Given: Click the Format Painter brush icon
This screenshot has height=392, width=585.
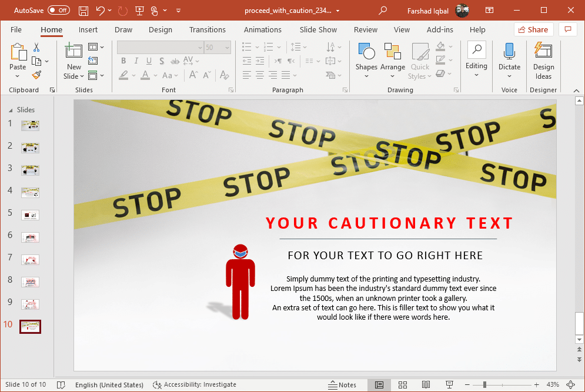Looking at the screenshot, I should tap(36, 75).
